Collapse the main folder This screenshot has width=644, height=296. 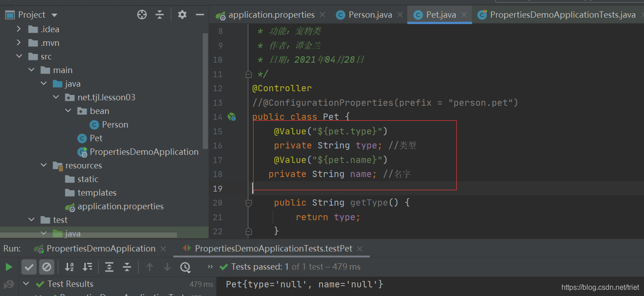31,70
